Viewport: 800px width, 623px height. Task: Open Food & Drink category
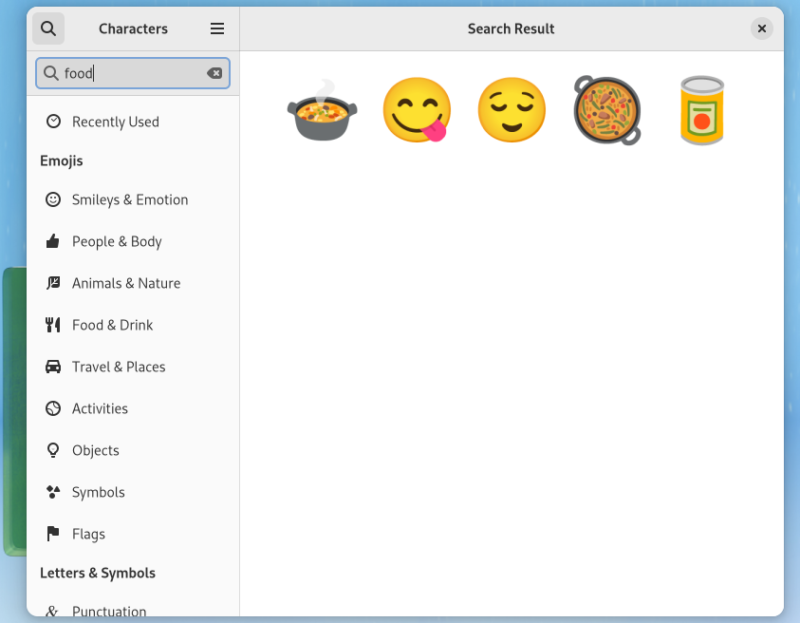coord(133,325)
